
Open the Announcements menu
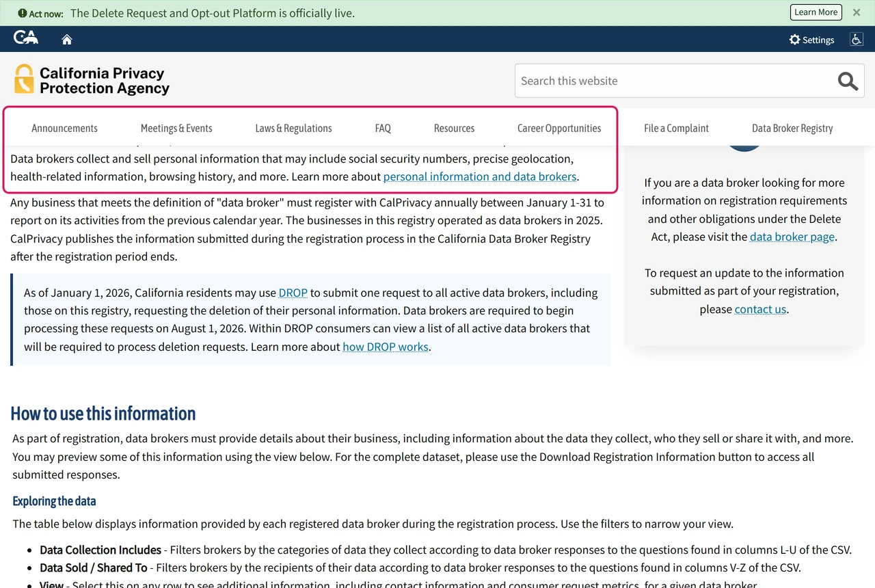coord(64,128)
